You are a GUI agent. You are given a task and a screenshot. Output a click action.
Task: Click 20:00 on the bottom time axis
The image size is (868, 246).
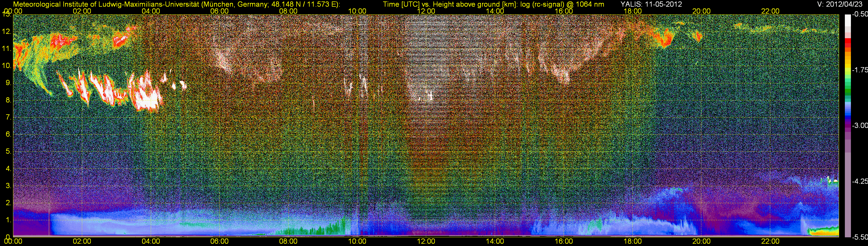pos(702,242)
